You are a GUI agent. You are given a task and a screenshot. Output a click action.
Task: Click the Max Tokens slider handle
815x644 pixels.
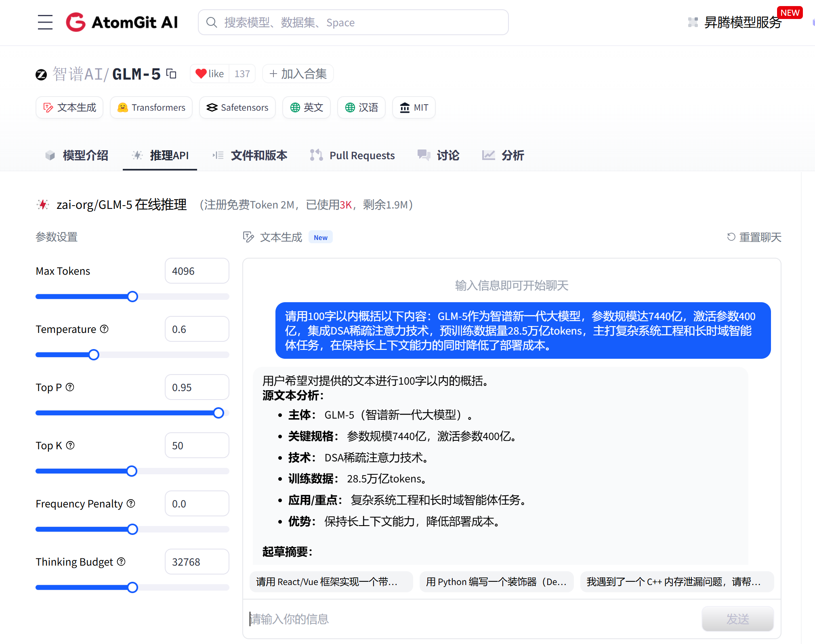132,297
